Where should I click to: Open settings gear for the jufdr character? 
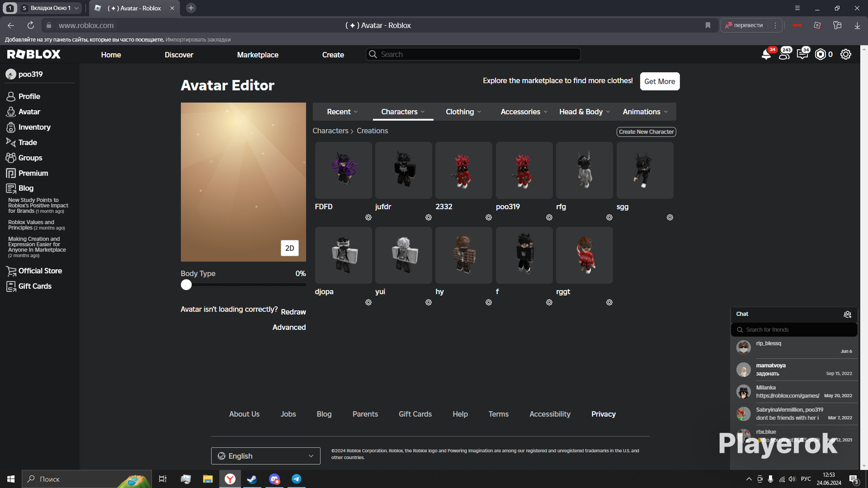coord(429,218)
